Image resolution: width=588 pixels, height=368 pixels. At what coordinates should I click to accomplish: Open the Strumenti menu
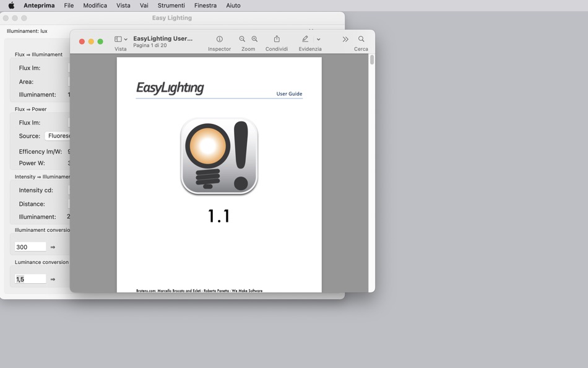click(x=171, y=5)
